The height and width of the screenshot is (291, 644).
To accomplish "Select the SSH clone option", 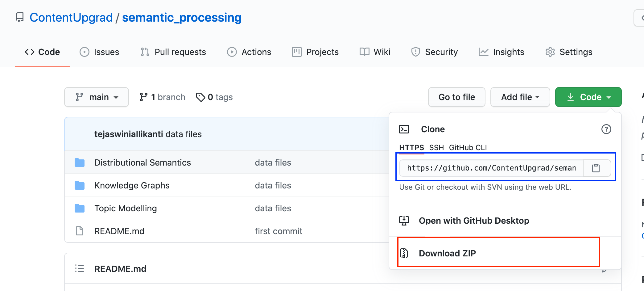I will point(436,148).
